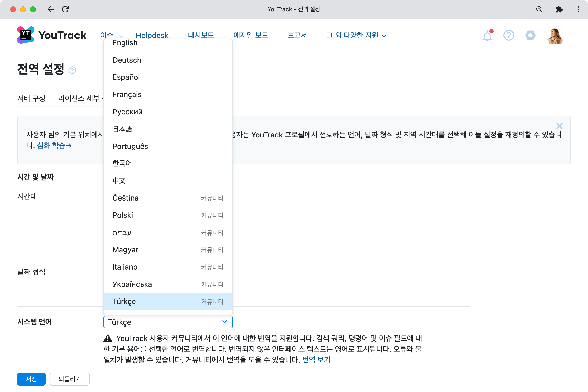Open the notifications bell

(x=487, y=36)
